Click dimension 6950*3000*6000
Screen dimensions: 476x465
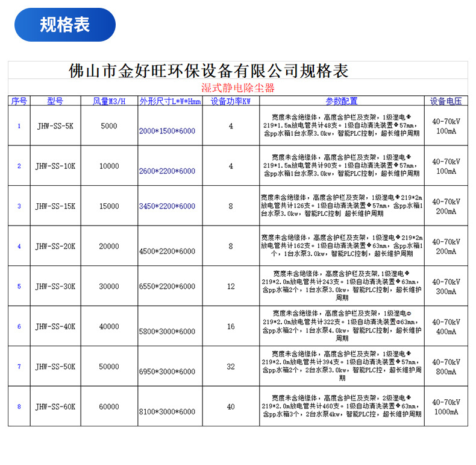tap(167, 372)
